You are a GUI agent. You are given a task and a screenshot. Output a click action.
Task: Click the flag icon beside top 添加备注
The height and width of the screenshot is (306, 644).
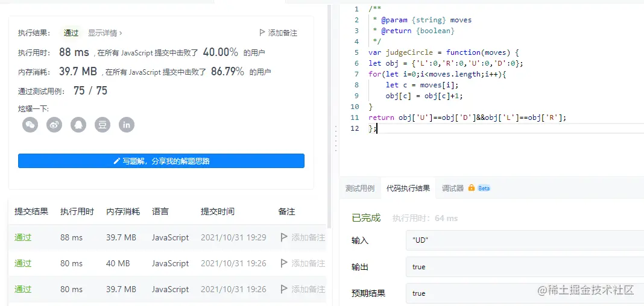click(x=262, y=33)
